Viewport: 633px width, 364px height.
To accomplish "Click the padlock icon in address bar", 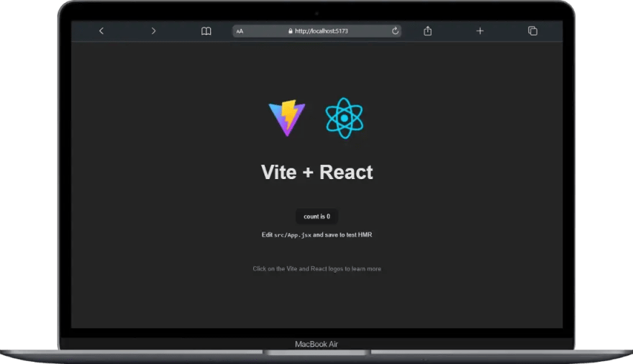I will [291, 31].
